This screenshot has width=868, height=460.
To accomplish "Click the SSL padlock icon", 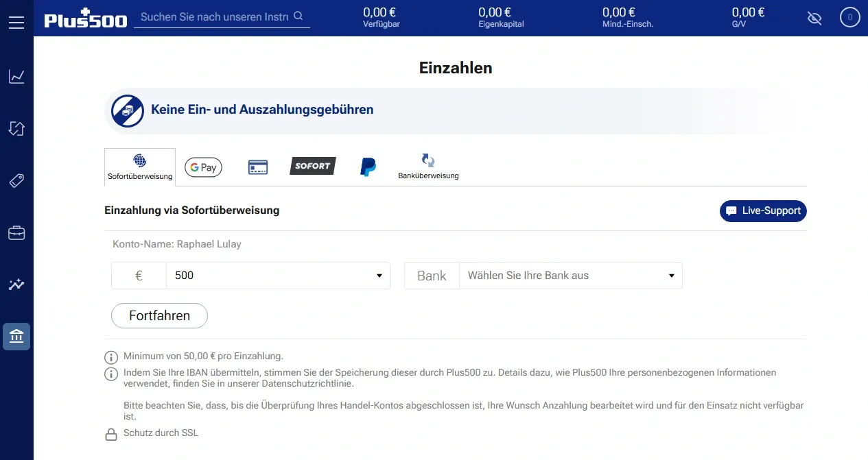I will pyautogui.click(x=110, y=434).
